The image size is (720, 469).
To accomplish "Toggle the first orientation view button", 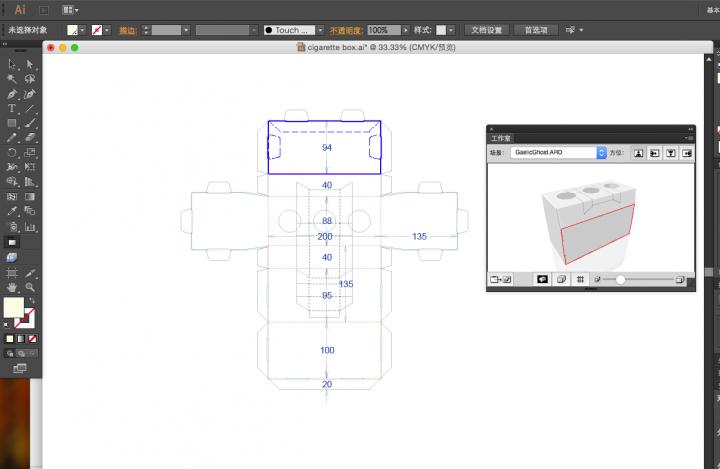I will click(637, 153).
